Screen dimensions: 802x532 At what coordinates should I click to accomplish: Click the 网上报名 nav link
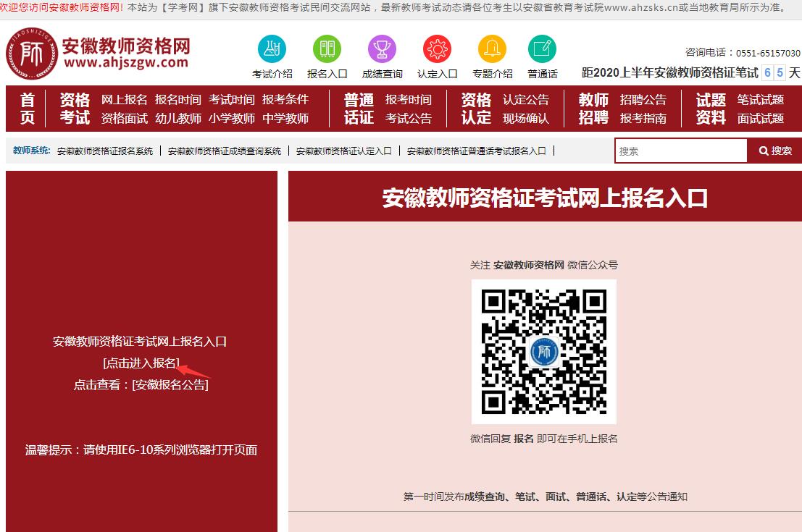point(125,99)
